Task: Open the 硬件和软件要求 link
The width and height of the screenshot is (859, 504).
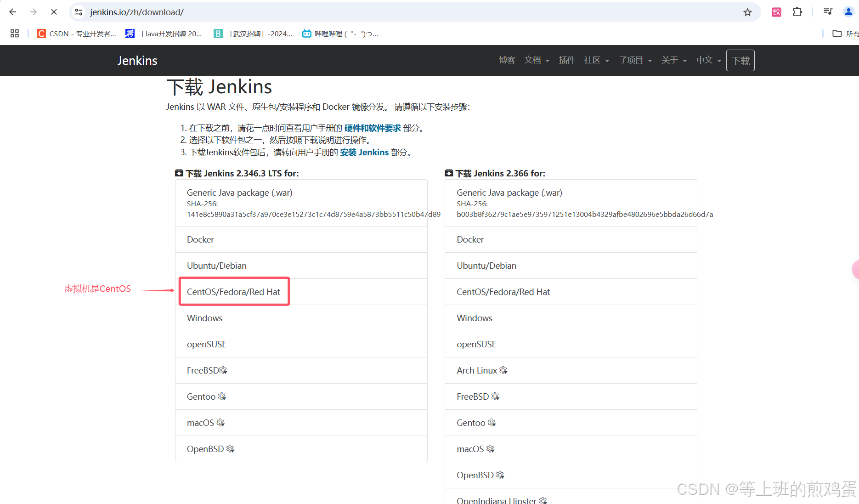Action: [372, 128]
